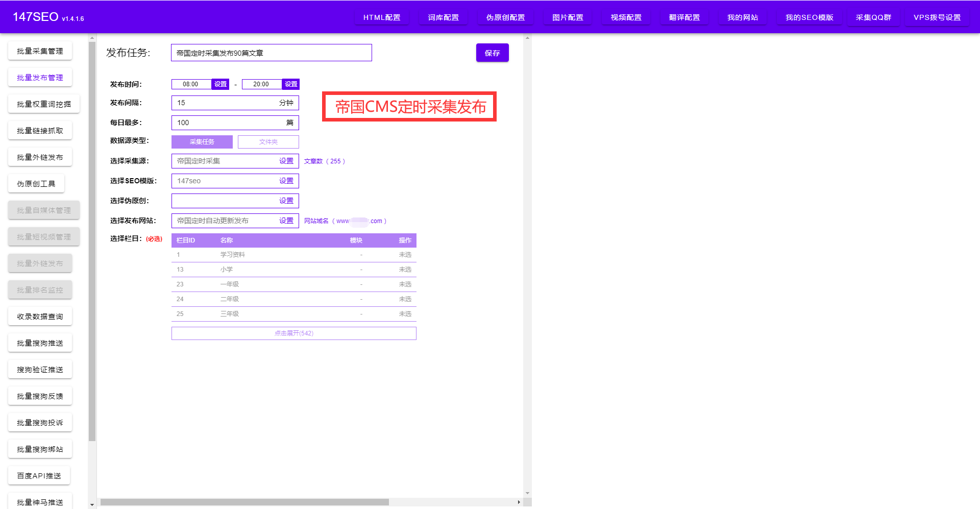Open 翻译配置 menu item

[684, 17]
